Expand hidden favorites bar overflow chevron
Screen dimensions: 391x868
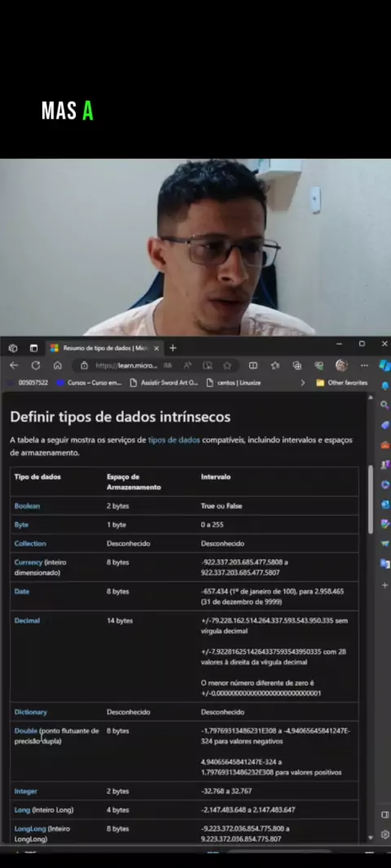tap(302, 383)
